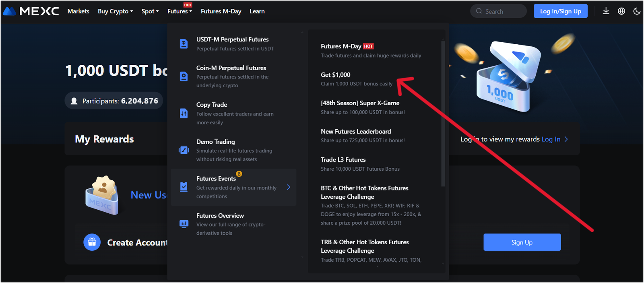Expand Futures Events submenu chevron
The height and width of the screenshot is (283, 644).
point(288,187)
